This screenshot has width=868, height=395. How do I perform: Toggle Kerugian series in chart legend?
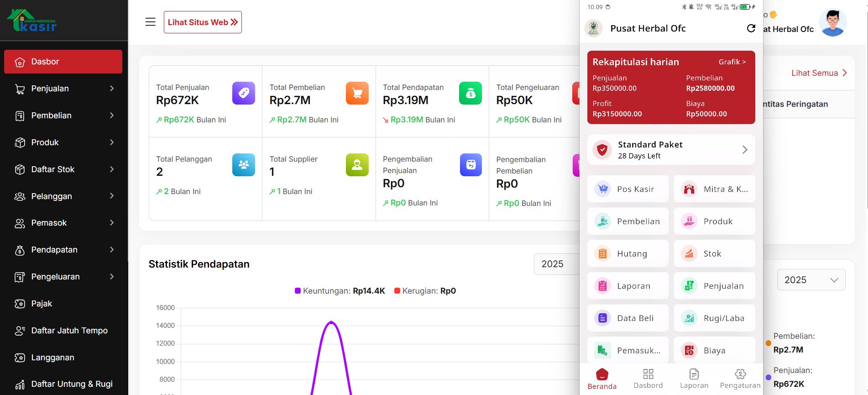(x=424, y=291)
